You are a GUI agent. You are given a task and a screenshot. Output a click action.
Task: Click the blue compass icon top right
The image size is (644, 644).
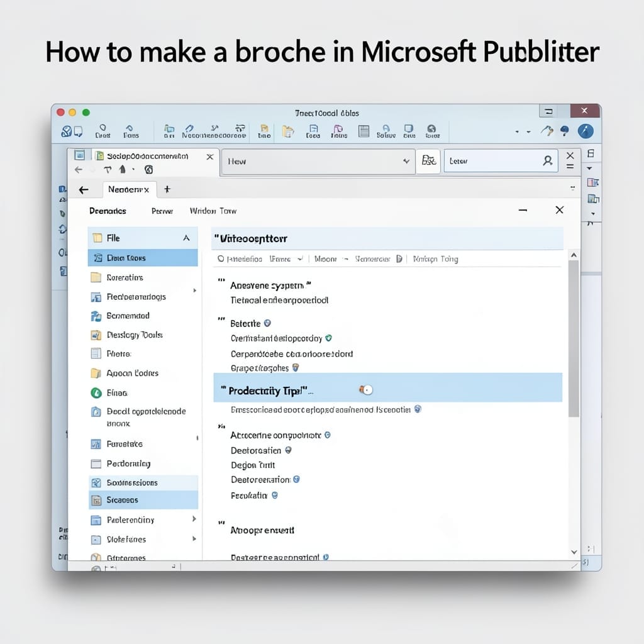tap(586, 131)
